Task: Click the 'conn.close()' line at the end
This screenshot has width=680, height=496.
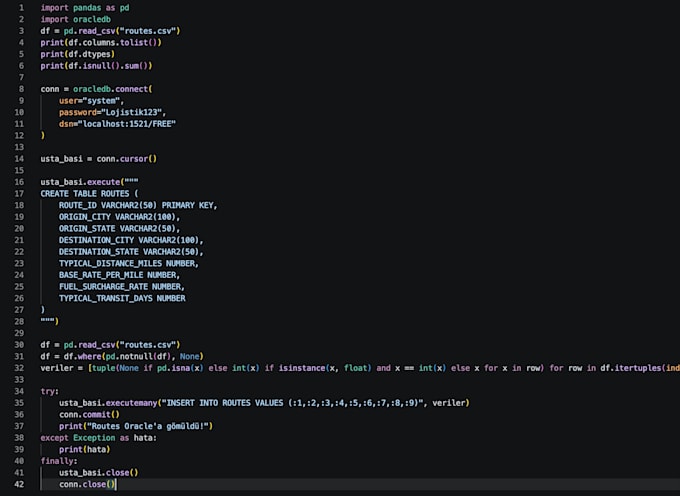Action: click(x=87, y=484)
